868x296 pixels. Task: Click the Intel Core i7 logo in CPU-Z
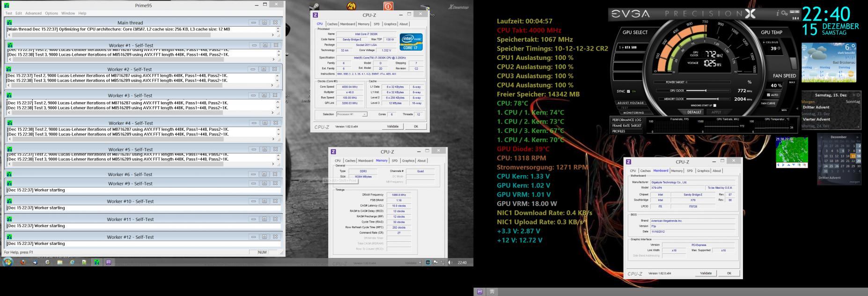pos(412,42)
